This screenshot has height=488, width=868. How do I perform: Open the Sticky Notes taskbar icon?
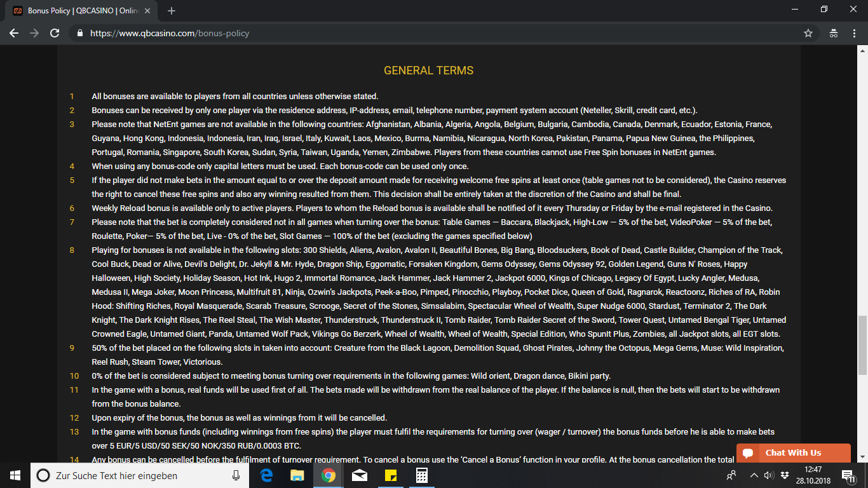[390, 475]
